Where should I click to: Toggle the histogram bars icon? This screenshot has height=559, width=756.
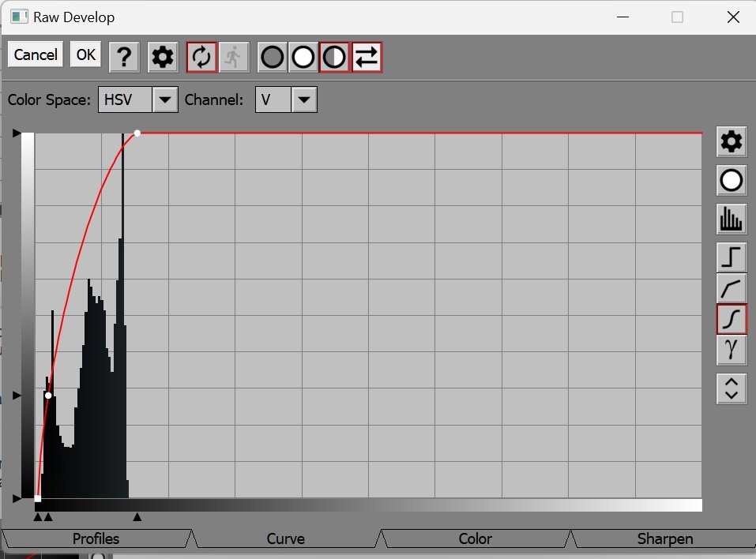point(732,219)
